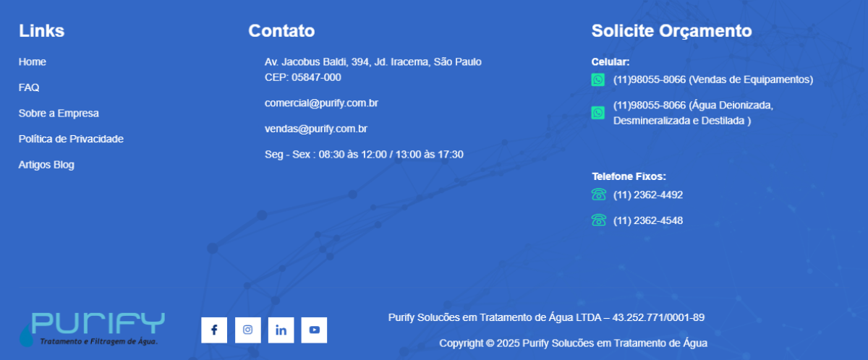
Task: Open the LinkedIn social icon
Action: click(x=281, y=330)
